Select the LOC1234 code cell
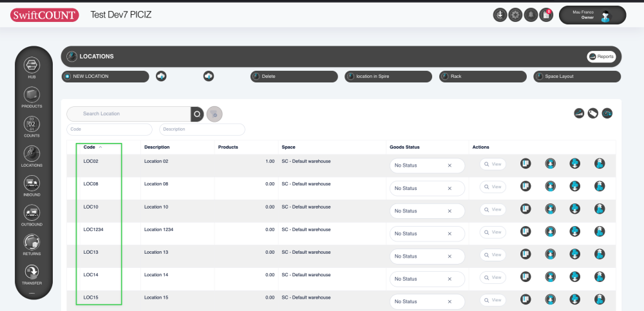The height and width of the screenshot is (311, 644). coord(93,230)
